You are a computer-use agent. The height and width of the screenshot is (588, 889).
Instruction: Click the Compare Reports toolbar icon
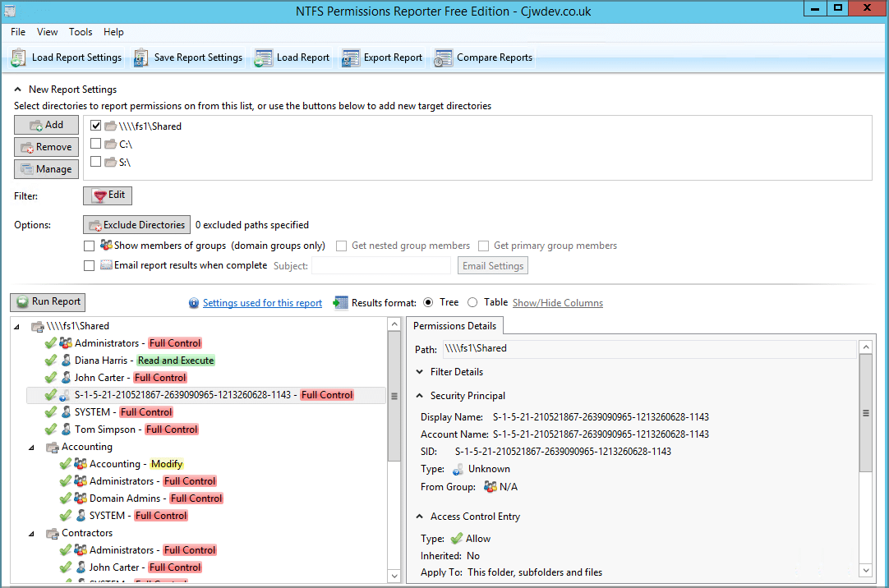click(443, 57)
